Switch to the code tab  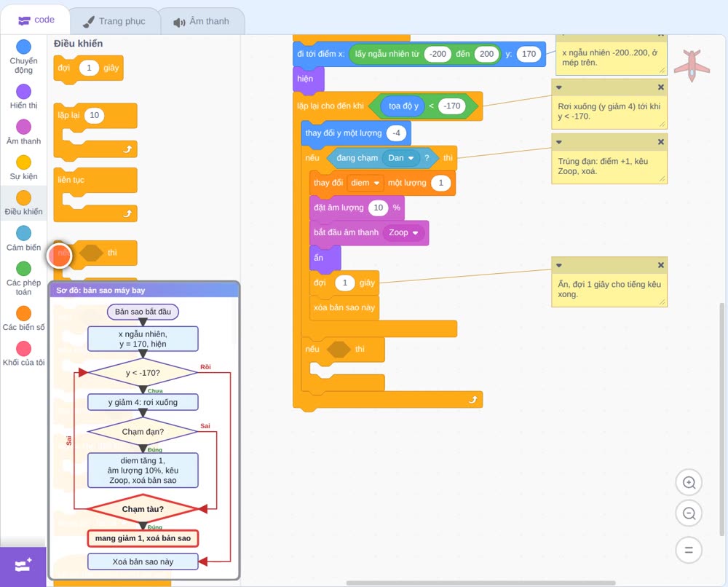(36, 20)
